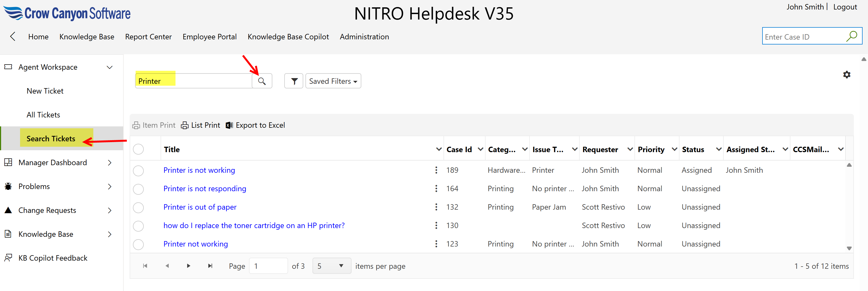The image size is (868, 291).
Task: Select the Printer is out of paper row
Action: point(138,207)
